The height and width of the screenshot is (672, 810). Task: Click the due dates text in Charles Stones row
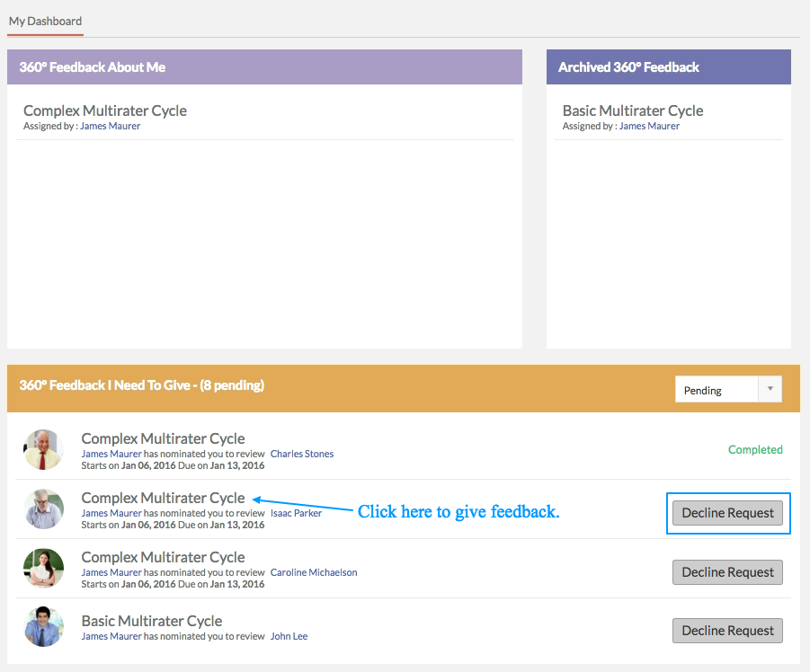173,465
